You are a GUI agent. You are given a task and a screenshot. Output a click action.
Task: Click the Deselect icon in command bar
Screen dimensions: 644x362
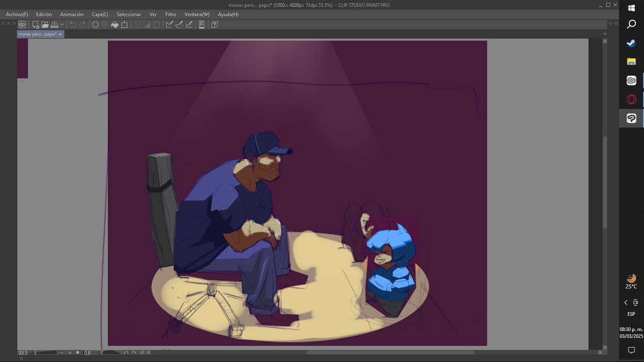point(137,25)
